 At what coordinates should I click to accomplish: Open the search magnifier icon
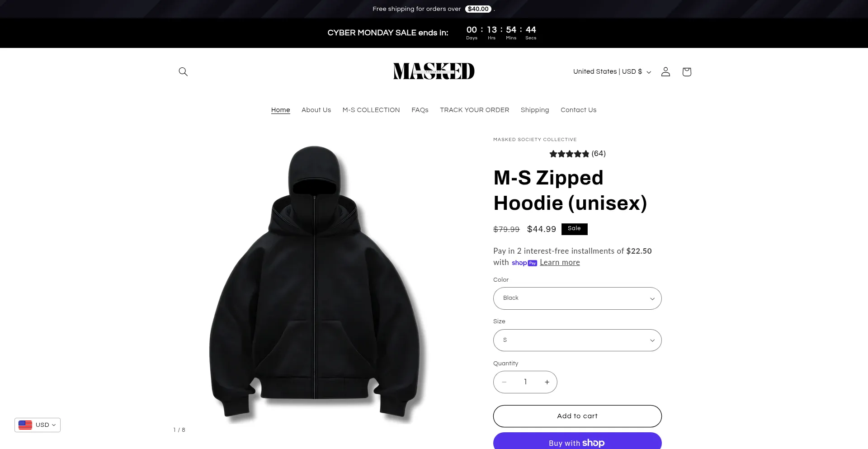[183, 71]
